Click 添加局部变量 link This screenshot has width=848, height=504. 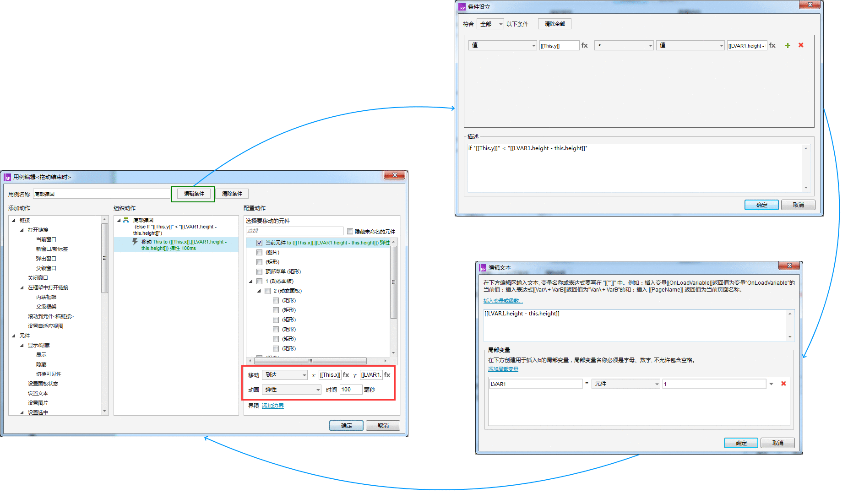coord(503,369)
